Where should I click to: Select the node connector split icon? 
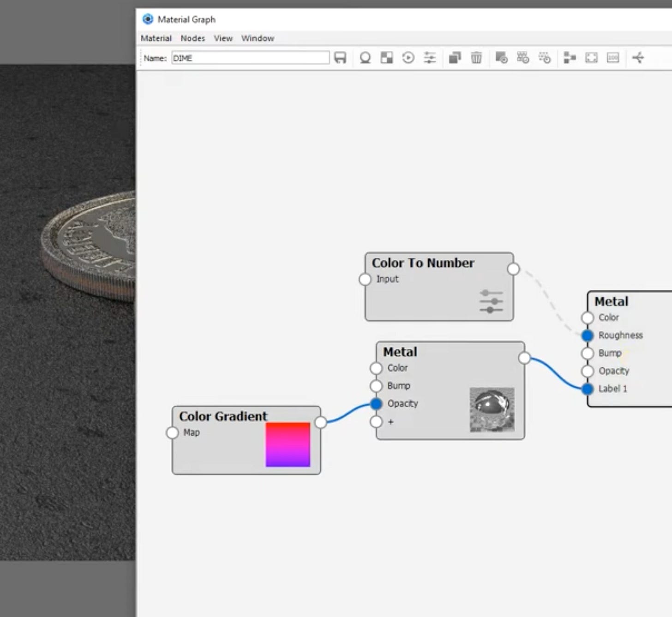tap(638, 58)
